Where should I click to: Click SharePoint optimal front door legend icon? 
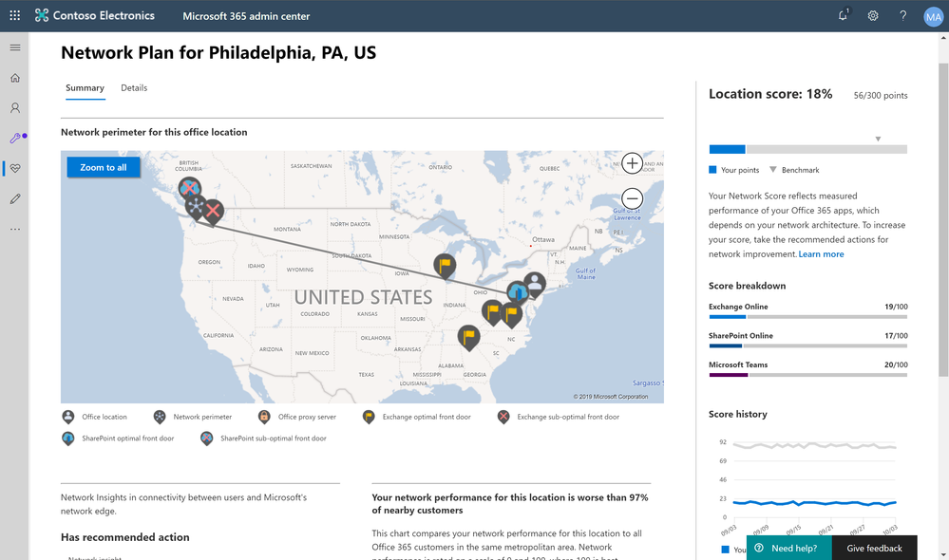click(68, 439)
